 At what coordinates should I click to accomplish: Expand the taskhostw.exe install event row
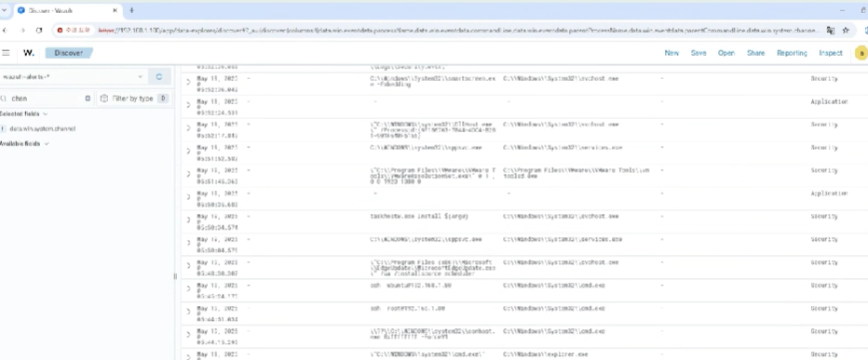tap(188, 220)
